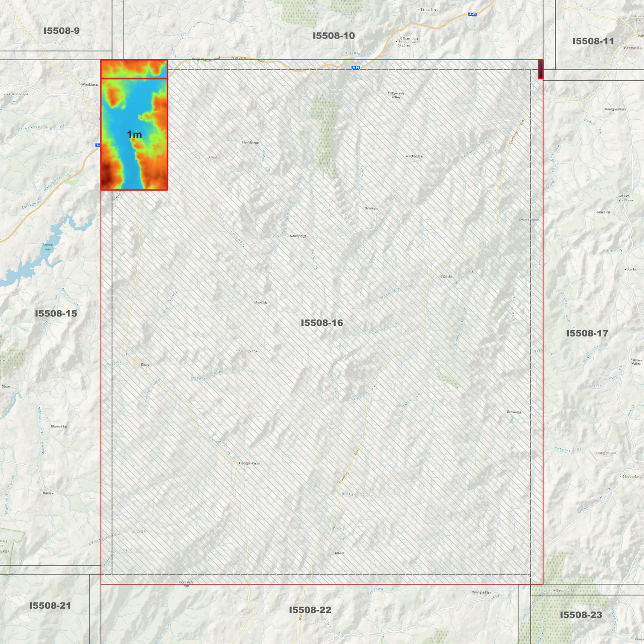Select map tile label I5508-21

pyautogui.click(x=50, y=606)
